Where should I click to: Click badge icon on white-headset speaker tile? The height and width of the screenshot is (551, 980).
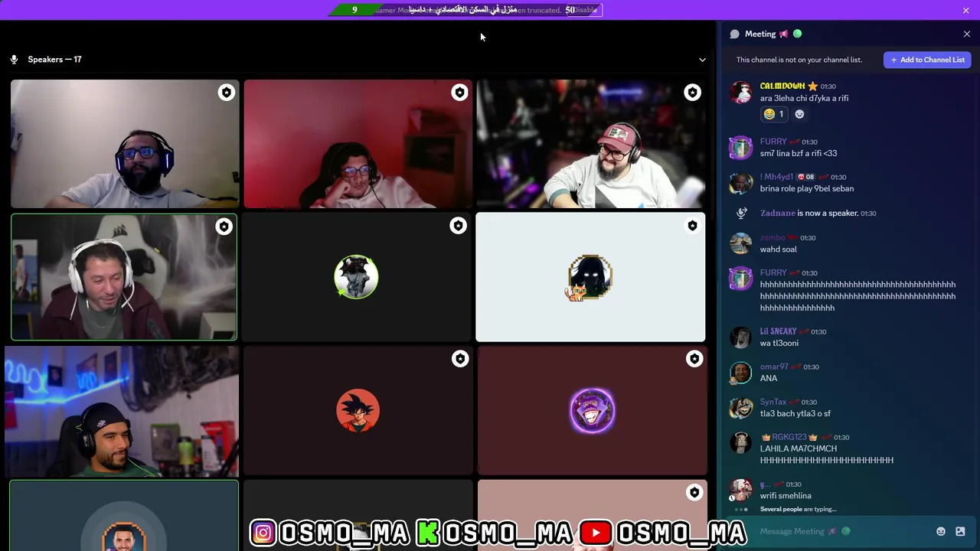[x=224, y=227]
